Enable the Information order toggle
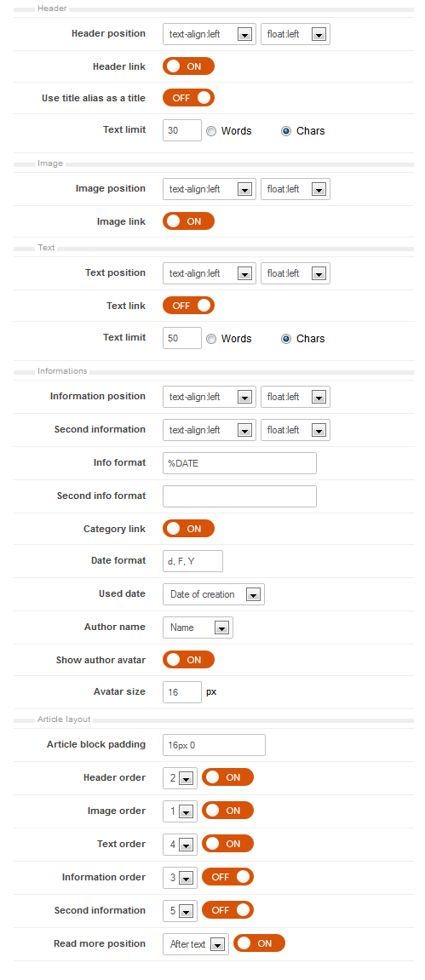425x980 pixels. (x=227, y=877)
